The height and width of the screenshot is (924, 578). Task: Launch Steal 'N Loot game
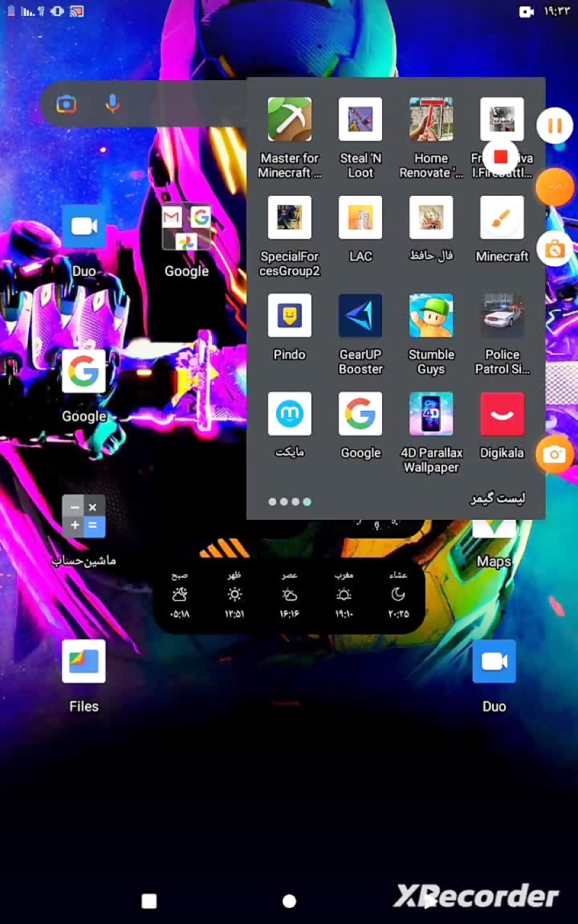[360, 119]
